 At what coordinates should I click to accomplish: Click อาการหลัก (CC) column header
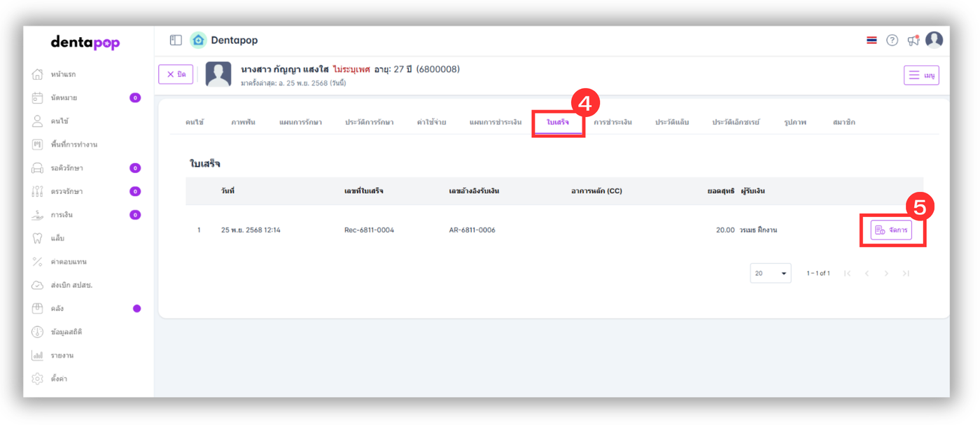pyautogui.click(x=596, y=191)
